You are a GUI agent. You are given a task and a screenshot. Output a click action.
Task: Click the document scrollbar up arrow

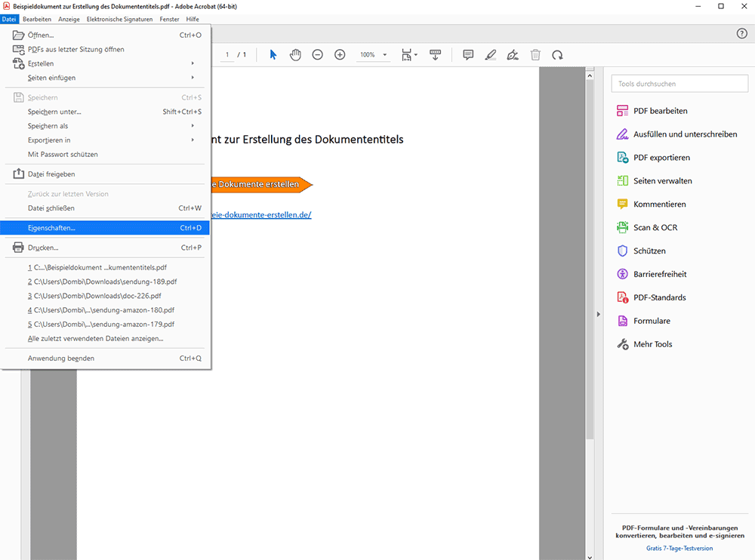pos(590,76)
